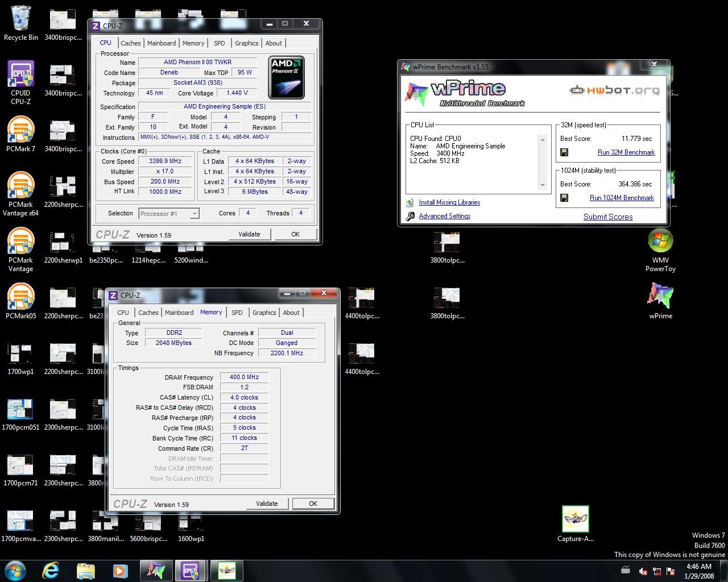Click the muted volume tray icon
Screen dimensions: 728x582
coord(643,571)
